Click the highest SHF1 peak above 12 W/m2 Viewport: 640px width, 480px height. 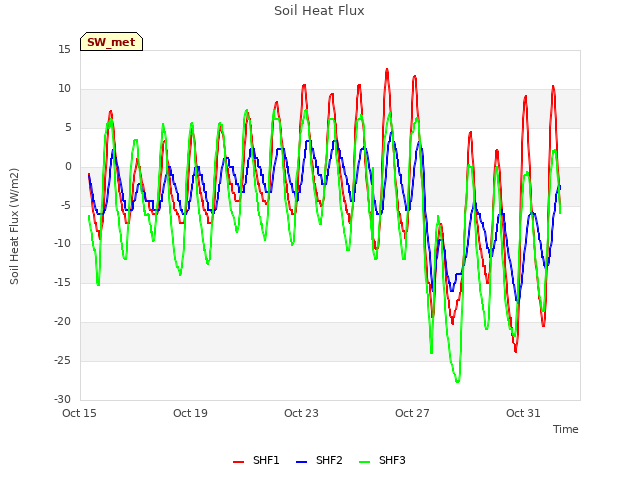pyautogui.click(x=387, y=70)
